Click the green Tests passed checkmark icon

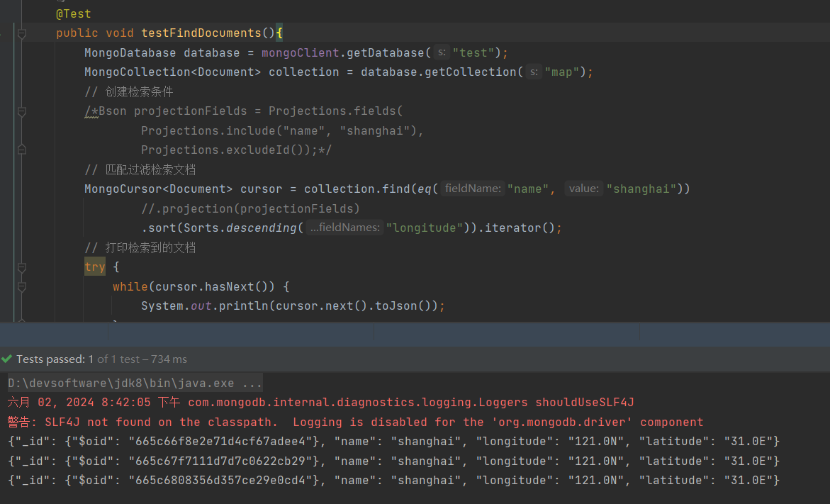[7, 359]
